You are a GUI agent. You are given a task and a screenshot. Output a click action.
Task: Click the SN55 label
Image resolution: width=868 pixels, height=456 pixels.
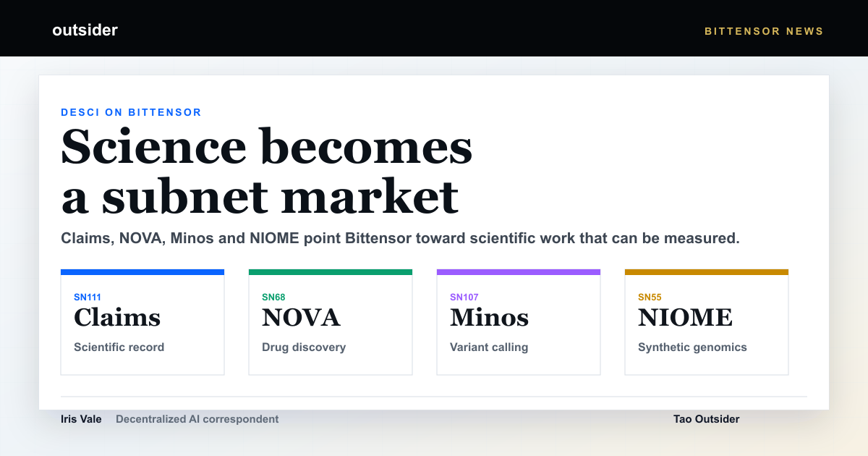tap(650, 297)
